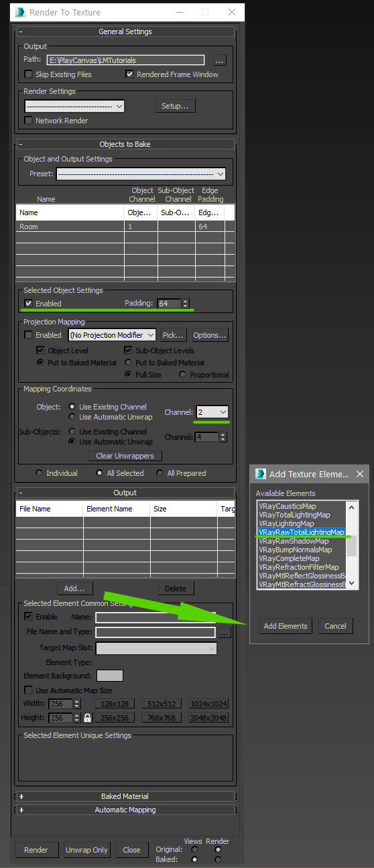Click the element Name input field
The width and height of the screenshot is (374, 868).
click(x=155, y=617)
